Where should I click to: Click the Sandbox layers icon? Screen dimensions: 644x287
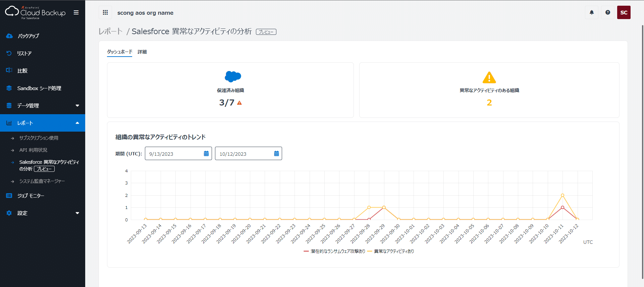pos(9,88)
